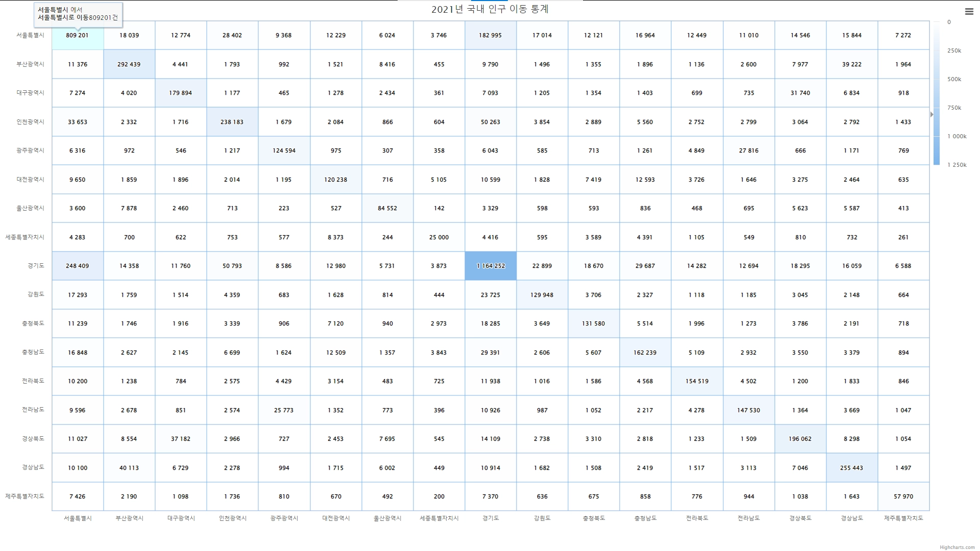Click the 서울특별시 y-axis row label
Image resolution: width=980 pixels, height=551 pixels.
click(x=30, y=35)
